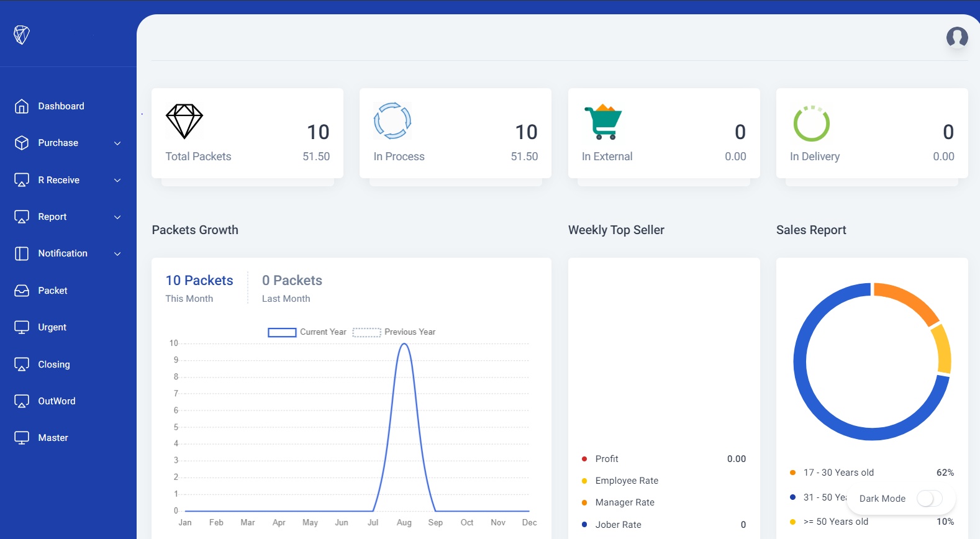Select the 10 Packets This Month tab
This screenshot has height=539, width=980.
pyautogui.click(x=199, y=288)
